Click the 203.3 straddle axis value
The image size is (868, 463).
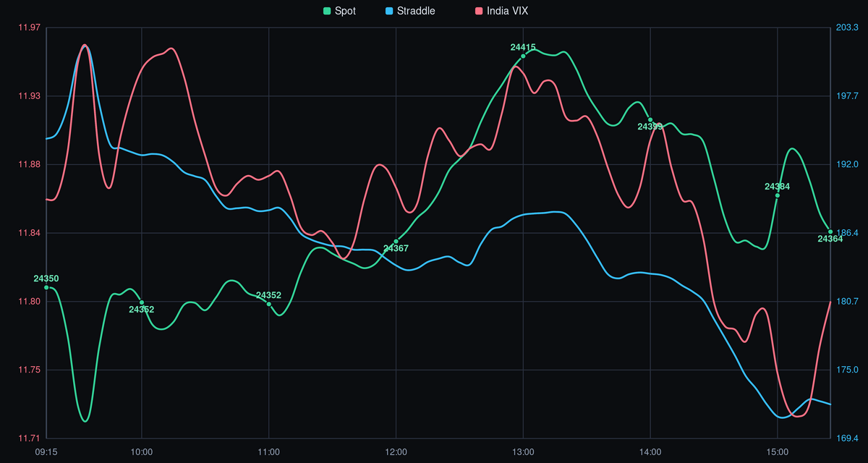point(847,27)
